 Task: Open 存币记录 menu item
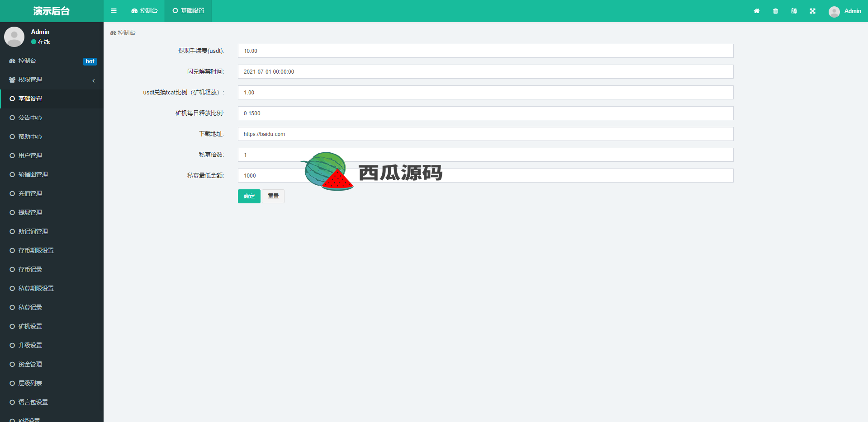point(52,269)
